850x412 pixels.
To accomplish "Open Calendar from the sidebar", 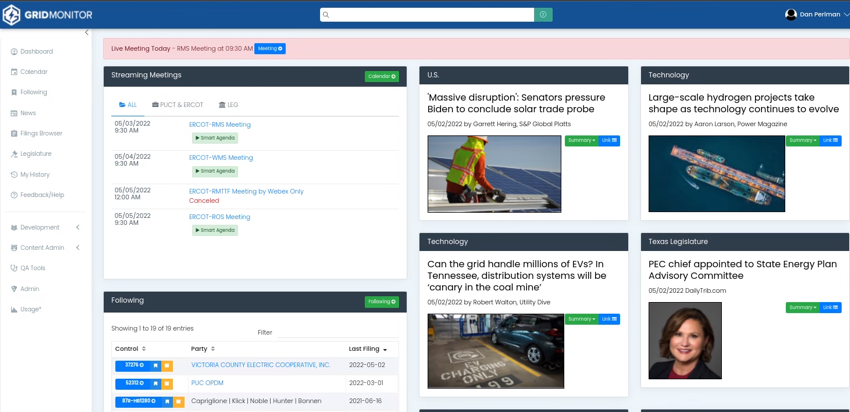I will (x=29, y=72).
